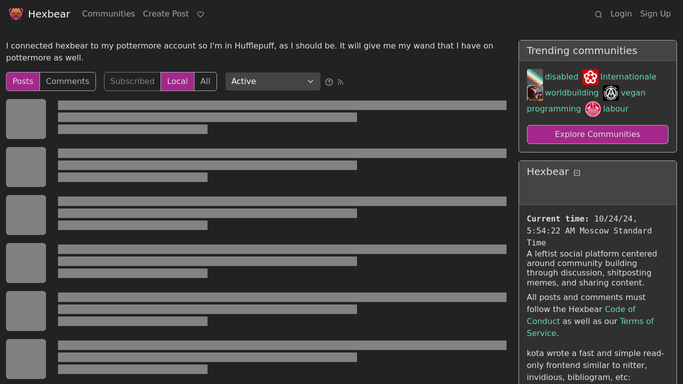Select the All listing filter
The image size is (683, 384).
[x=205, y=81]
